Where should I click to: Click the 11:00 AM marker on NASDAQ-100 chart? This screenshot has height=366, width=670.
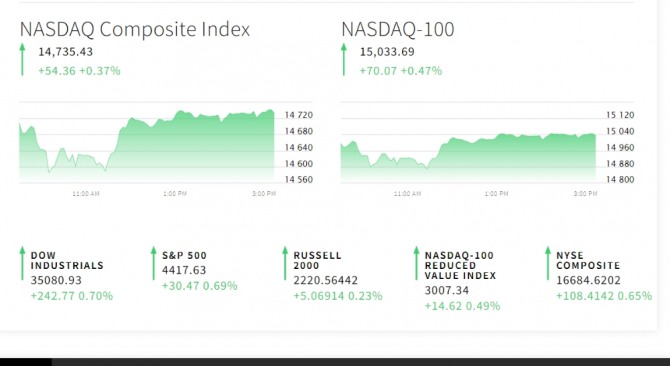click(407, 194)
